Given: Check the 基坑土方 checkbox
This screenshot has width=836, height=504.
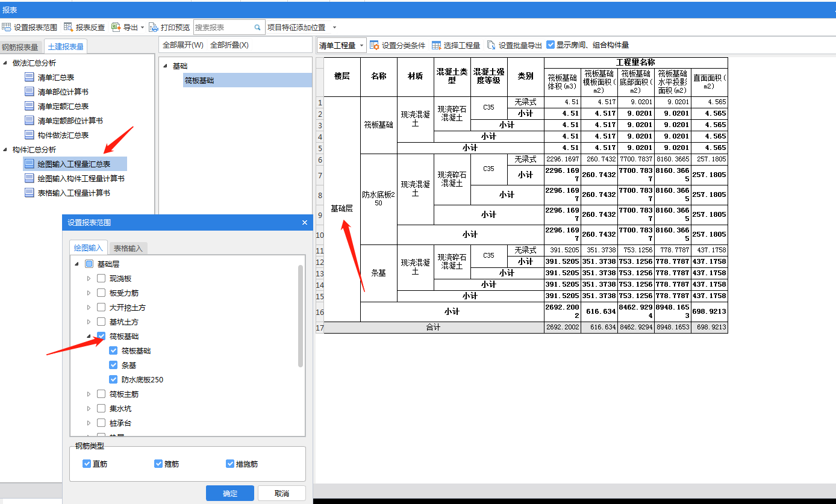Looking at the screenshot, I should (x=101, y=322).
